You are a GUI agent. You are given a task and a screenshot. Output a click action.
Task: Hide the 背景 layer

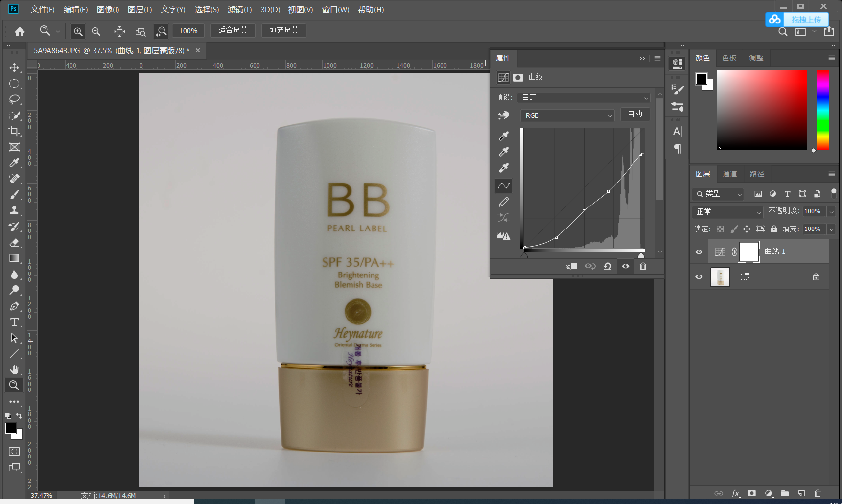point(699,277)
